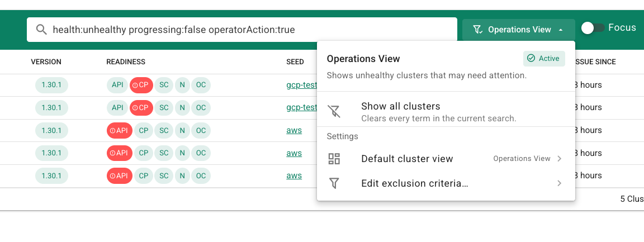Click API readiness chip in first row

click(117, 85)
